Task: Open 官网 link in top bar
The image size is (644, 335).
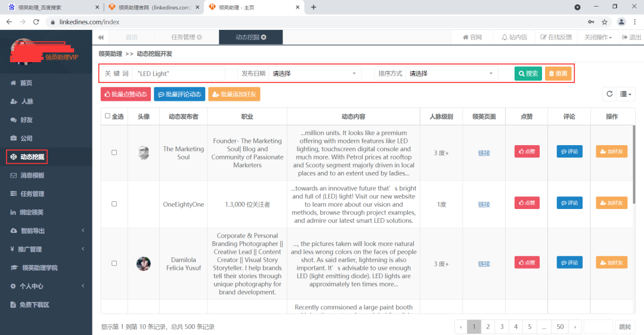Action: click(x=472, y=37)
